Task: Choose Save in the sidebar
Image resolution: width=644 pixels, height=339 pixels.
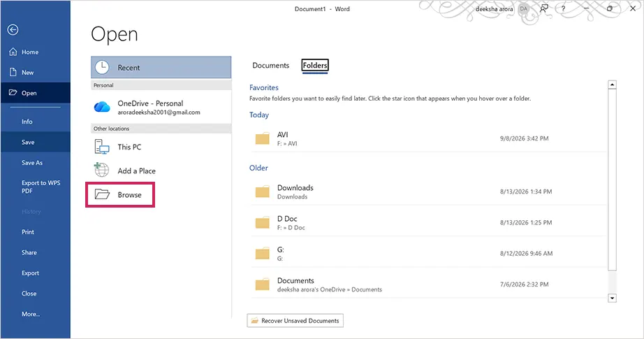Action: pos(35,142)
